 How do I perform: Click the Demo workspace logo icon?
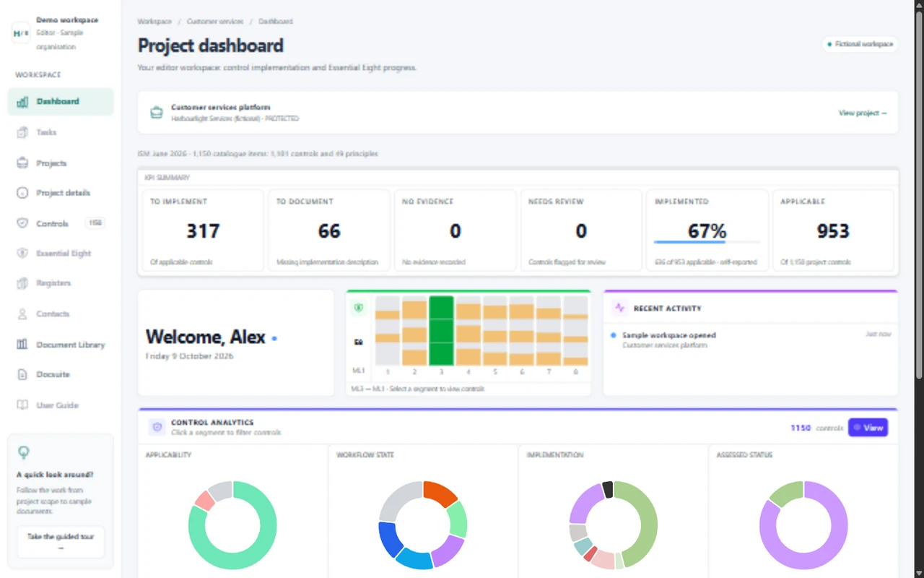click(x=21, y=33)
